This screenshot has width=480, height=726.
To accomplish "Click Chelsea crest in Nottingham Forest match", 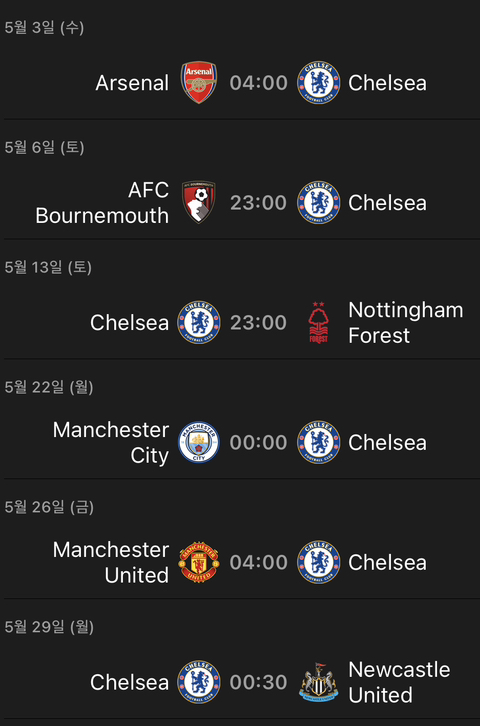I will [199, 322].
